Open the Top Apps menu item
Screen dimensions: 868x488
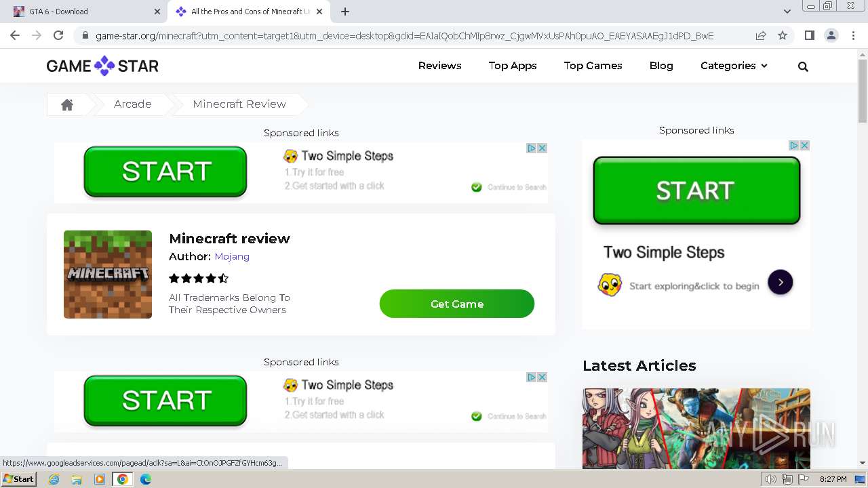click(513, 66)
